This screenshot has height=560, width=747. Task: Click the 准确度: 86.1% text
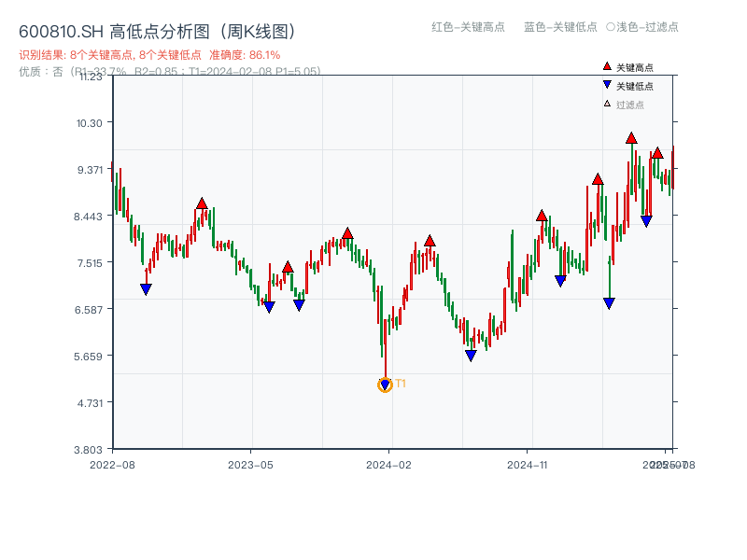click(245, 55)
